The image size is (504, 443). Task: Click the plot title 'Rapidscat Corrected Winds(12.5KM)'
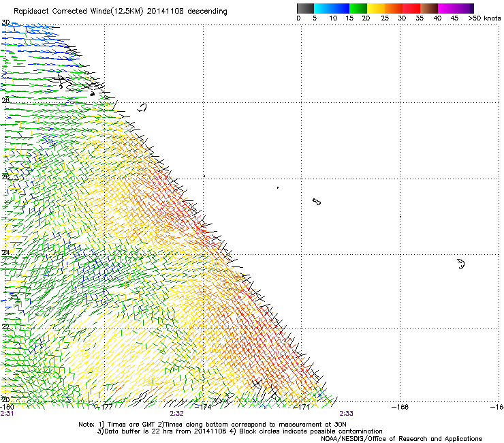click(79, 12)
